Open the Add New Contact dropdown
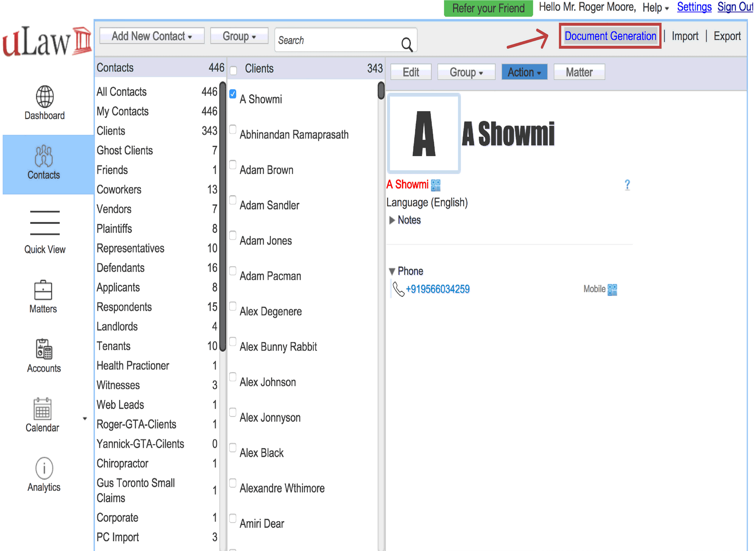 152,36
